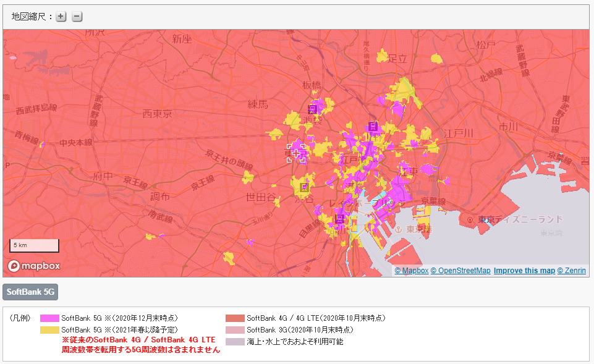Click the 板橋 map label

point(312,85)
